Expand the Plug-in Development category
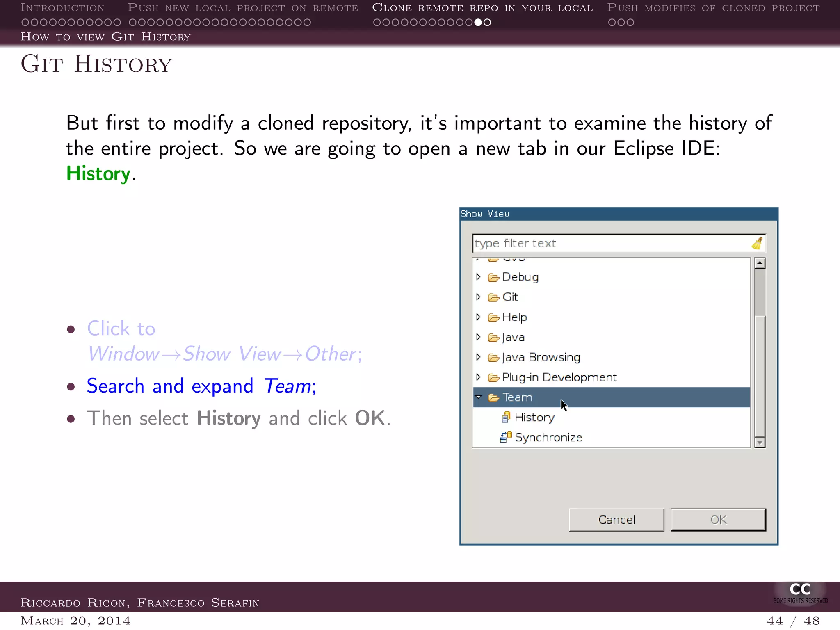Image resolution: width=840 pixels, height=630 pixels. (478, 377)
